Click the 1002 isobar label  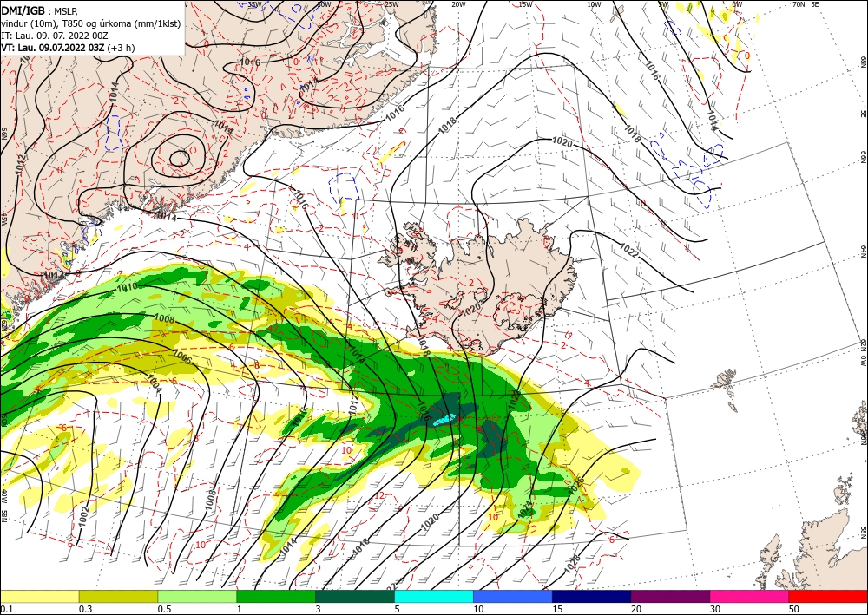[83, 517]
